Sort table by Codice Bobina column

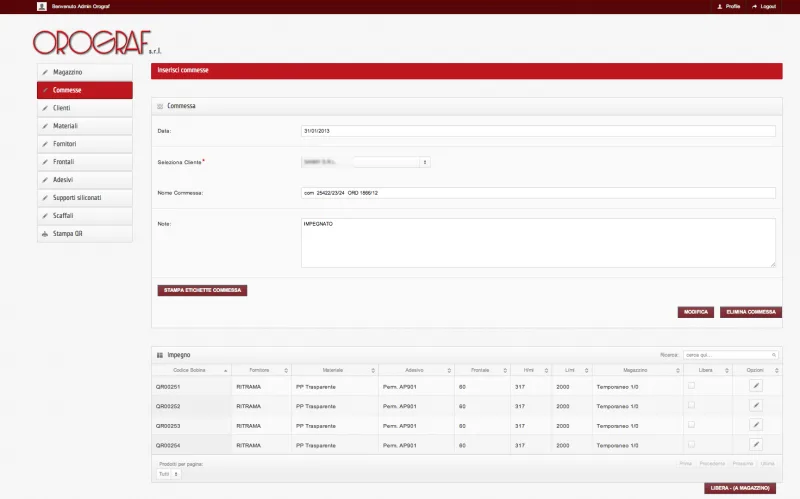point(191,370)
